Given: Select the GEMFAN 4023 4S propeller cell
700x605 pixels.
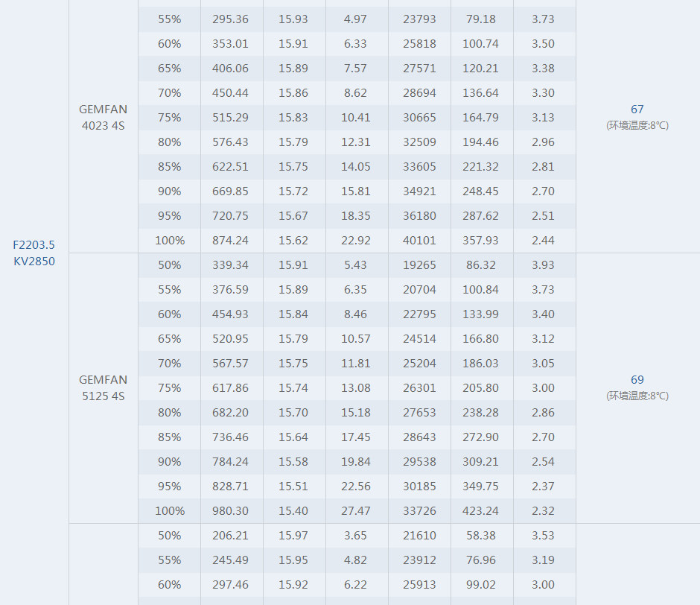Looking at the screenshot, I should tap(103, 117).
